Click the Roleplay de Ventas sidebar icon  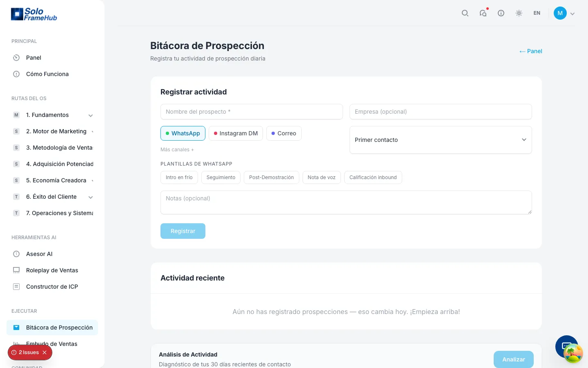coord(16,270)
